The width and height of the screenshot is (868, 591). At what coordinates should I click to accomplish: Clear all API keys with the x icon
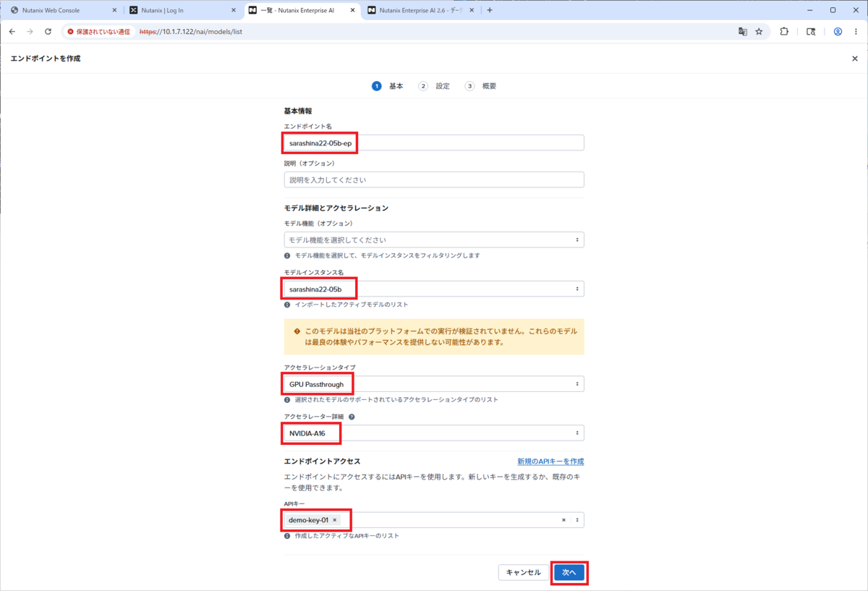(563, 520)
